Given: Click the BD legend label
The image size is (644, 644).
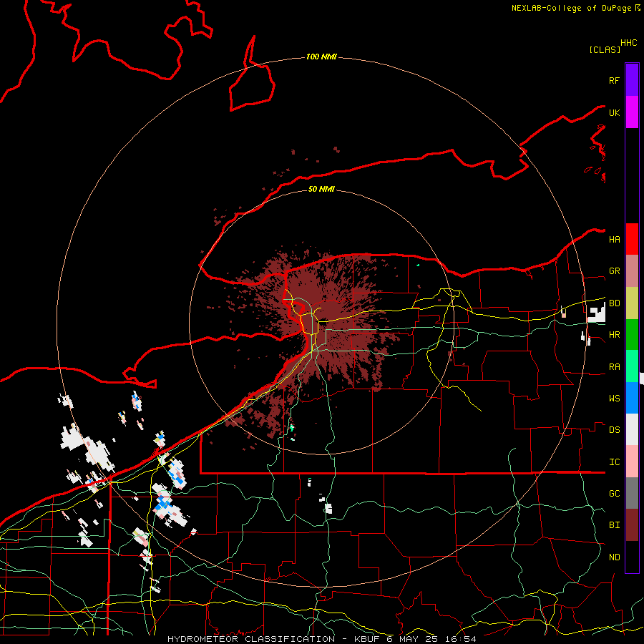Looking at the screenshot, I should pos(614,303).
